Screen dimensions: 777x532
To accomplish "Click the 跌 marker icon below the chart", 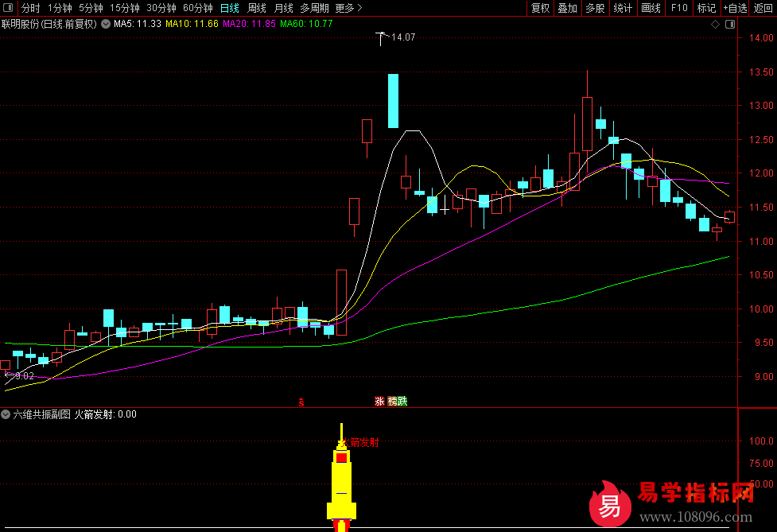I will click(x=402, y=402).
